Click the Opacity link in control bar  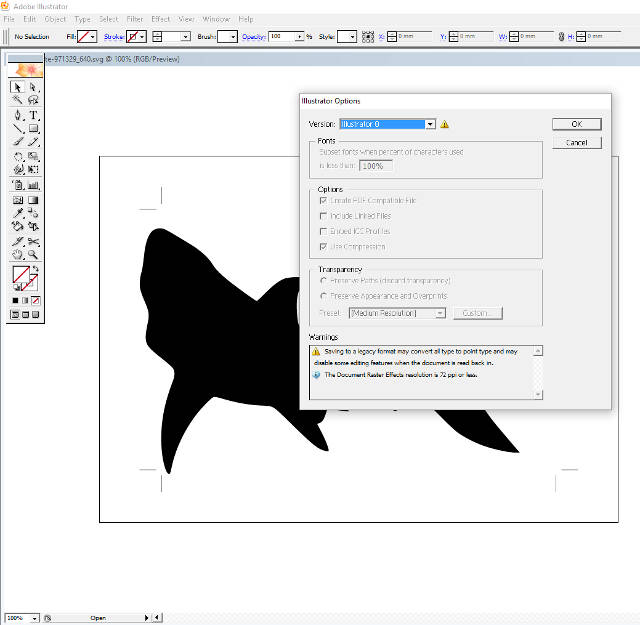click(253, 37)
